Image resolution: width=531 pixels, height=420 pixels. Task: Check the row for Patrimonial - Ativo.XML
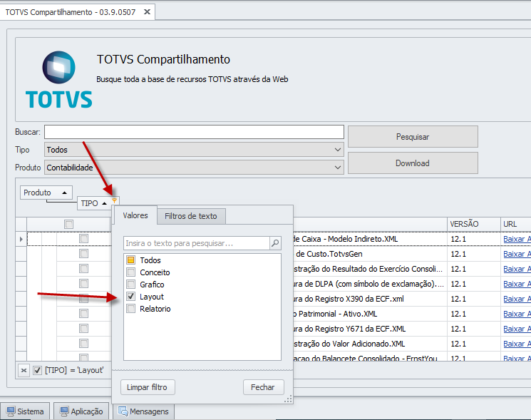[83, 314]
